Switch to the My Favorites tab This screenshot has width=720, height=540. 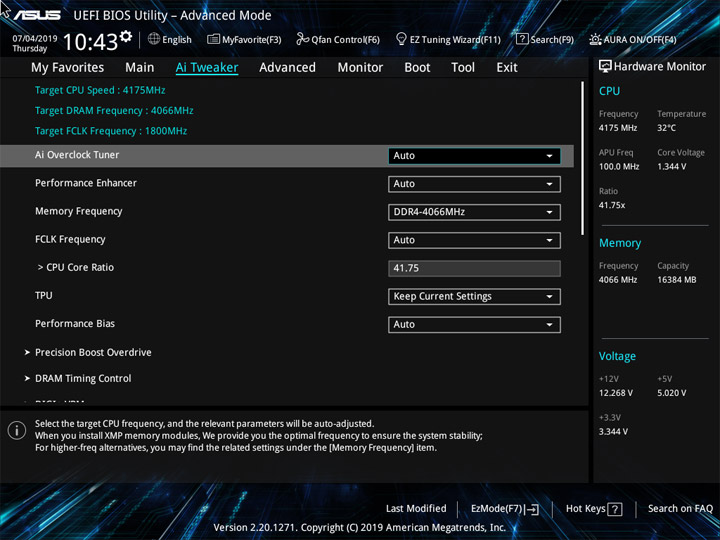(68, 68)
